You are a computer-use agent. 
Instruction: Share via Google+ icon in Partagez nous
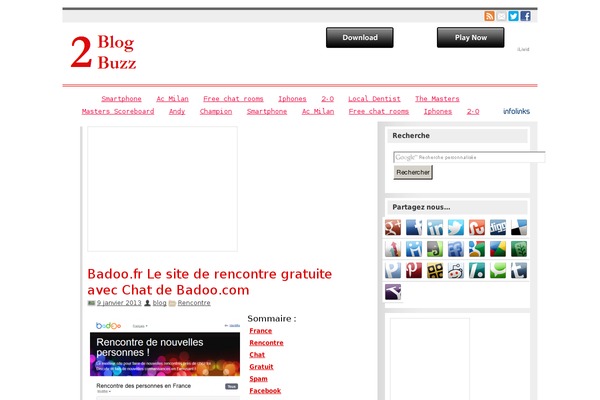393,227
